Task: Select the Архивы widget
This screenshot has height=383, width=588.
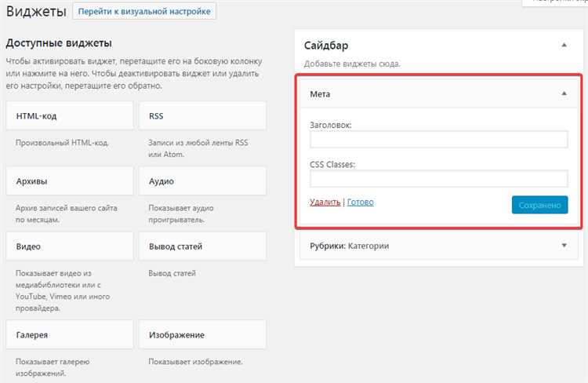Action: [x=70, y=181]
